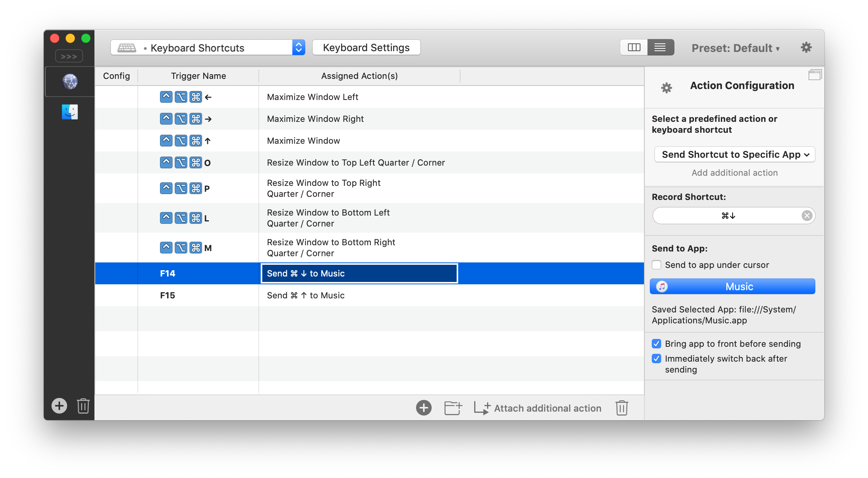This screenshot has width=868, height=478.
Task: Clear the recorded shortcut with the x icon
Action: (x=807, y=215)
